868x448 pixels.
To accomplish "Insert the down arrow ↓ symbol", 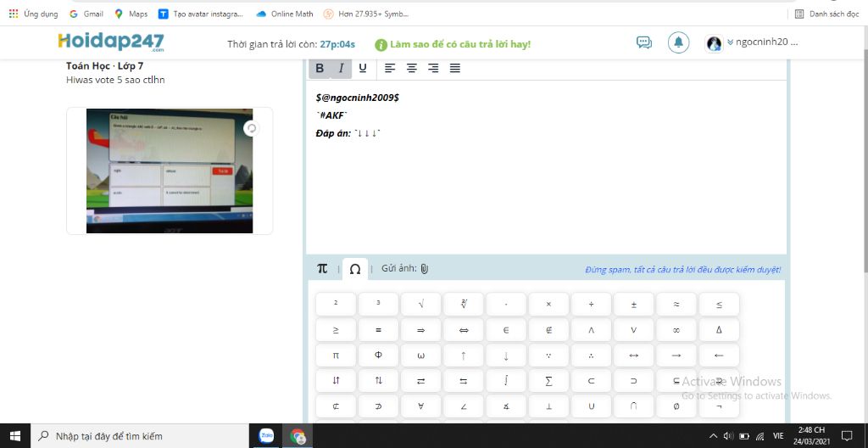I will [x=507, y=356].
